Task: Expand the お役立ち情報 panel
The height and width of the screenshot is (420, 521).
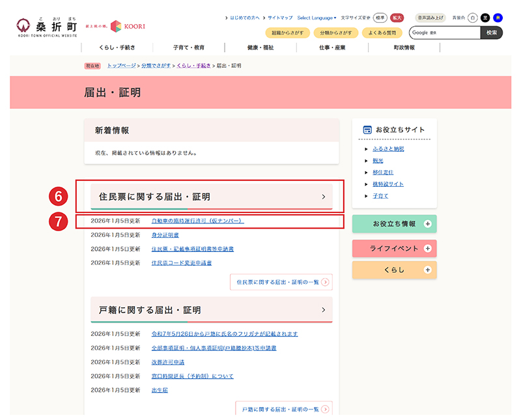Action: pos(394,223)
